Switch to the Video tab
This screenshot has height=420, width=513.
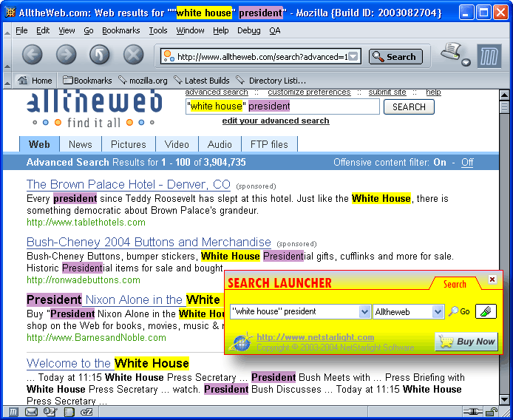pyautogui.click(x=177, y=144)
